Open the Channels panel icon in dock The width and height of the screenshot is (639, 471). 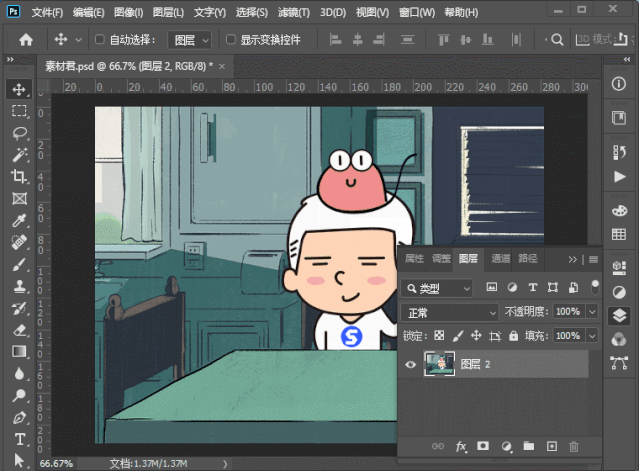[x=619, y=339]
